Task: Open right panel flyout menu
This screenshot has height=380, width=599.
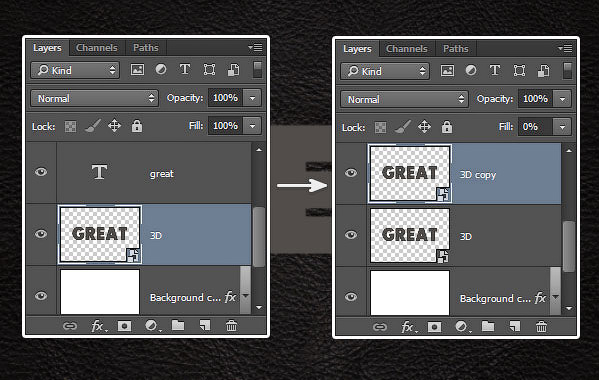Action: pos(565,49)
